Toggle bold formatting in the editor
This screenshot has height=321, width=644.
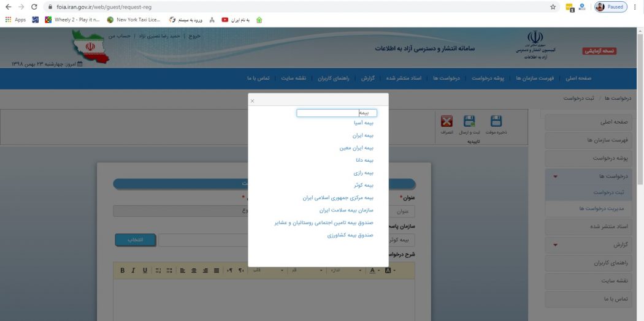tap(123, 270)
